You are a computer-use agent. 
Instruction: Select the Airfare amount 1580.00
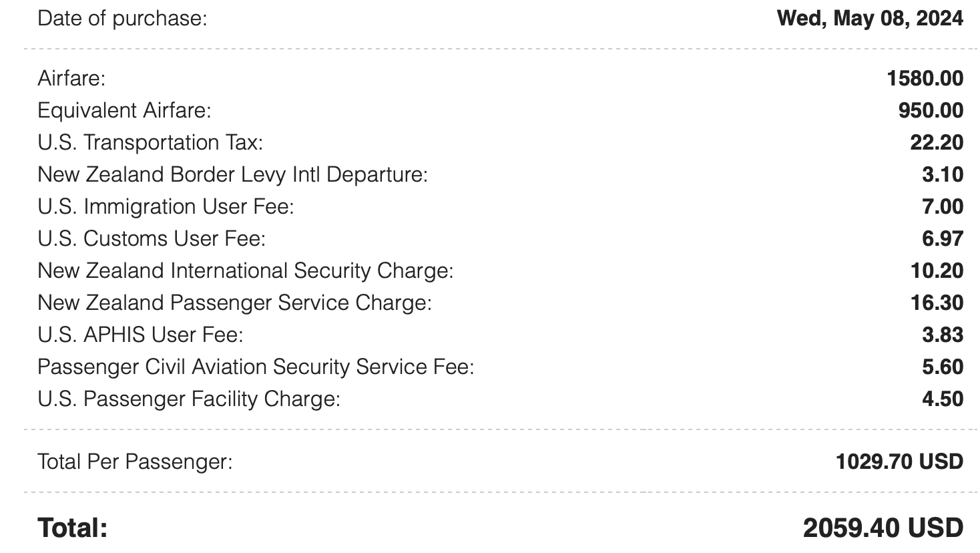925,78
